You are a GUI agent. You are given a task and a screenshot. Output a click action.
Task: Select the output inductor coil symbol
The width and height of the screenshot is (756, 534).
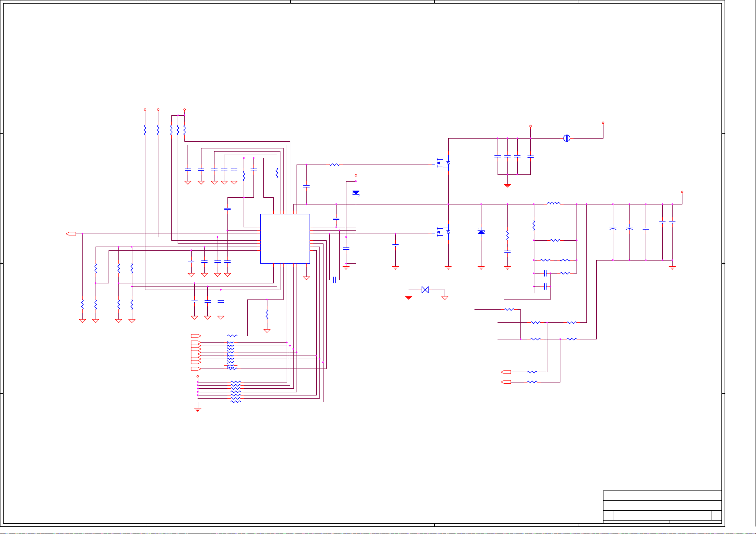(x=553, y=204)
